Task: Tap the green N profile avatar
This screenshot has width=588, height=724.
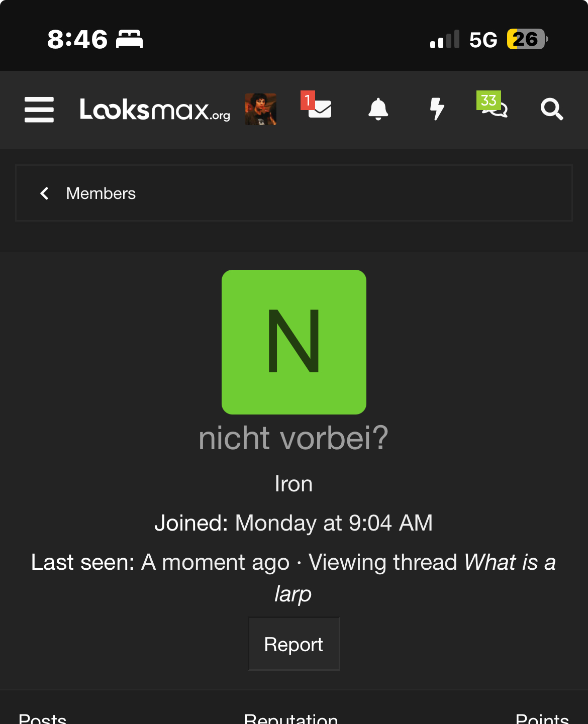Action: click(x=294, y=342)
